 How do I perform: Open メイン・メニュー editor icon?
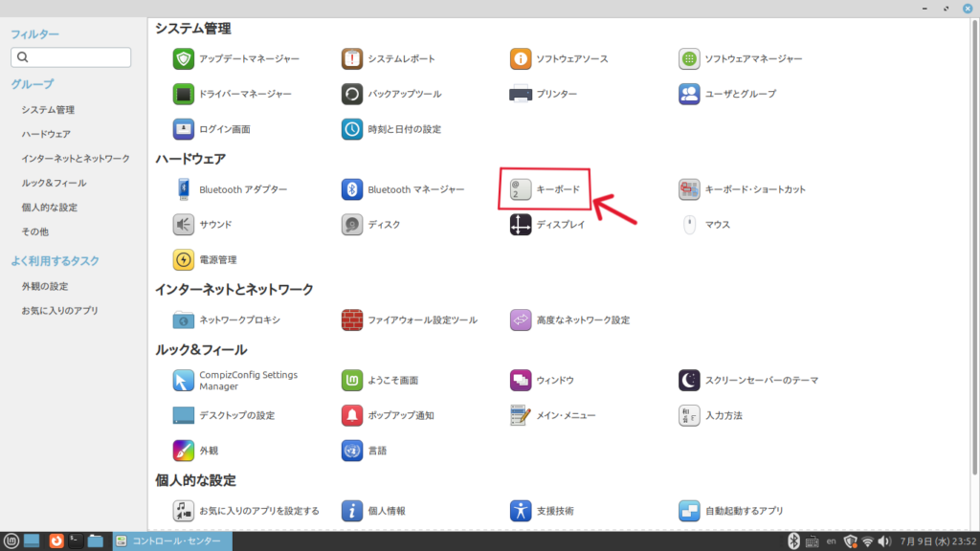coord(521,415)
